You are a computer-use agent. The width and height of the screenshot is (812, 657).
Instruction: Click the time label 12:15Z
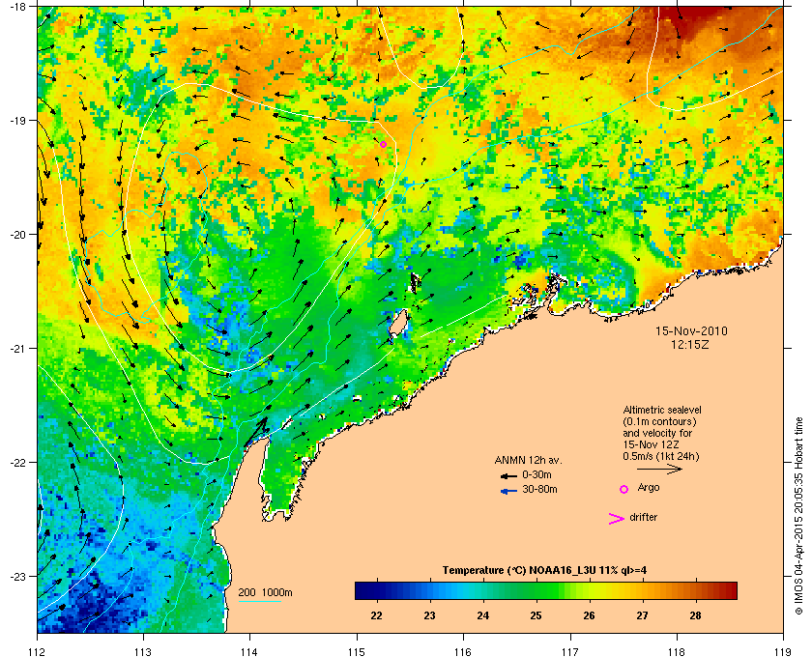(689, 344)
